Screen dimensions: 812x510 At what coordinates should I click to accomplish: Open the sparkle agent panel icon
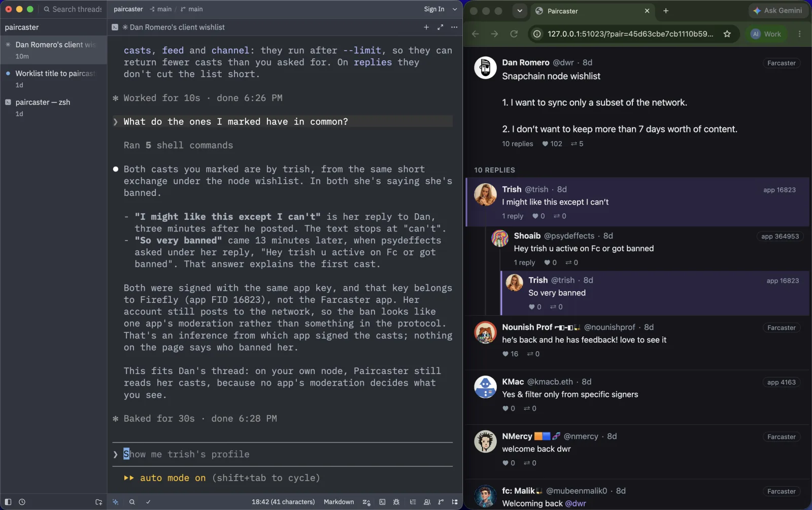click(116, 502)
